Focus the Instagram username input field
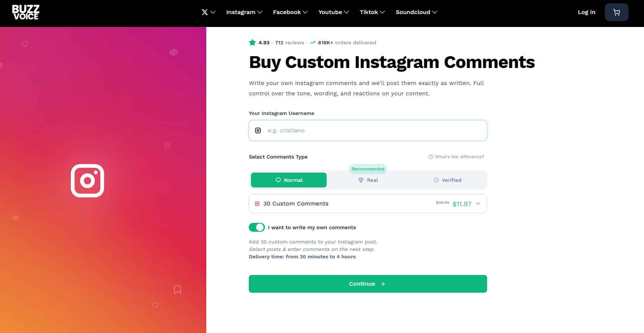The height and width of the screenshot is (333, 644). click(x=368, y=130)
